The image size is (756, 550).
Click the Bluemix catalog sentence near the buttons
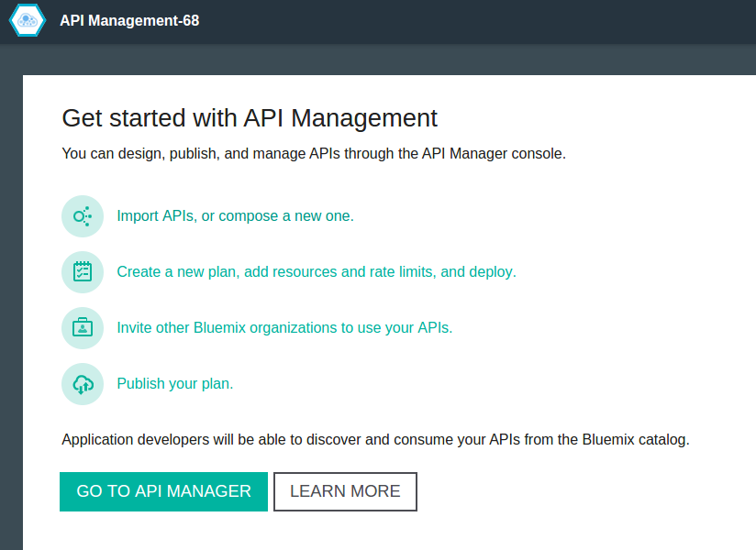(374, 439)
